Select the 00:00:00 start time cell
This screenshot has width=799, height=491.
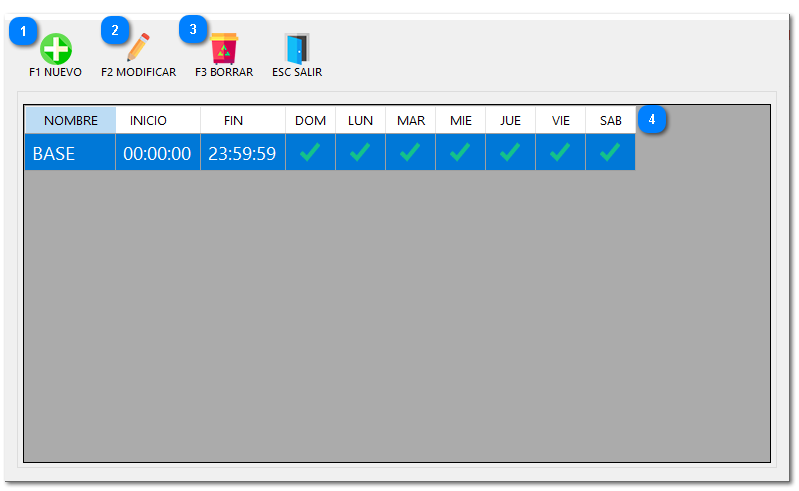pyautogui.click(x=157, y=153)
